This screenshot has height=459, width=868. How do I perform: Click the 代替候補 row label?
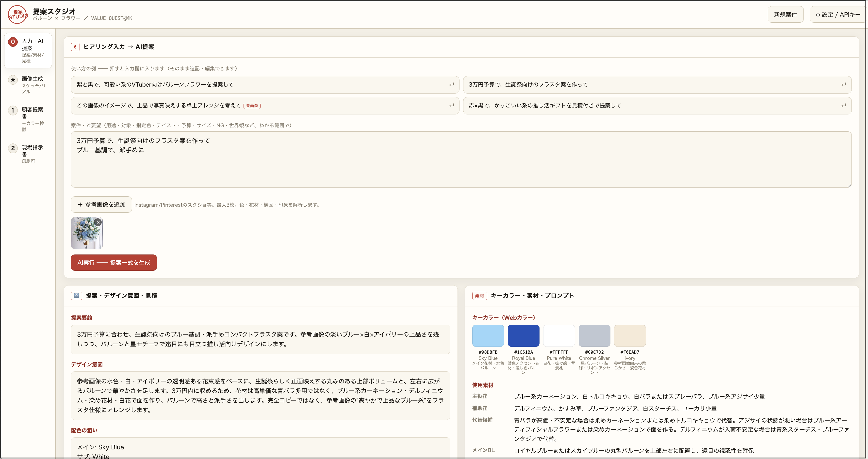coord(482,420)
